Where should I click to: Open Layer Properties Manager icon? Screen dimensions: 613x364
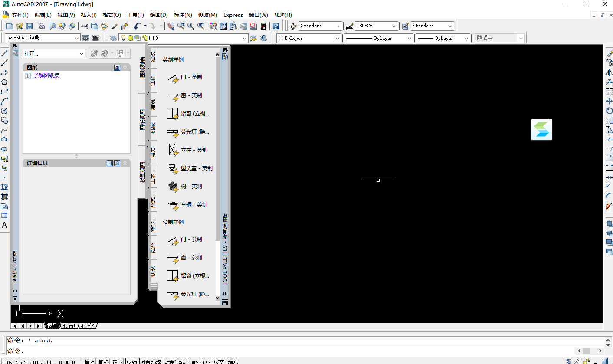pyautogui.click(x=113, y=38)
